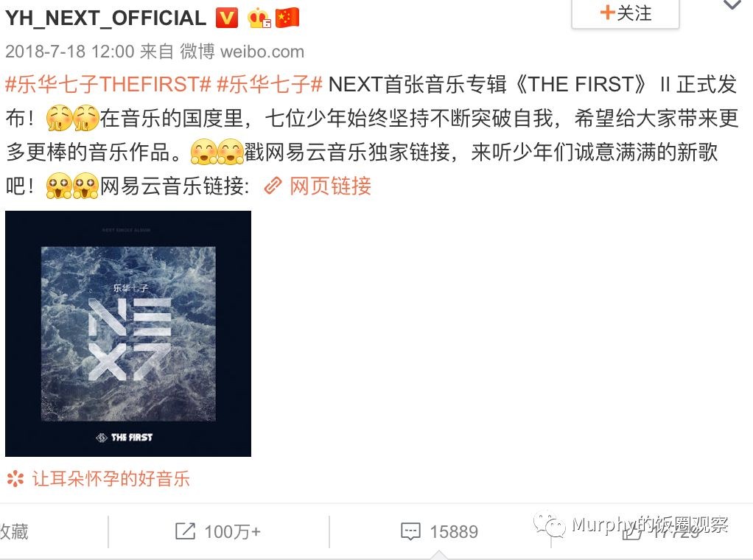
Task: Open YH_NEXT_OFFICIAL profile name
Action: [105, 18]
